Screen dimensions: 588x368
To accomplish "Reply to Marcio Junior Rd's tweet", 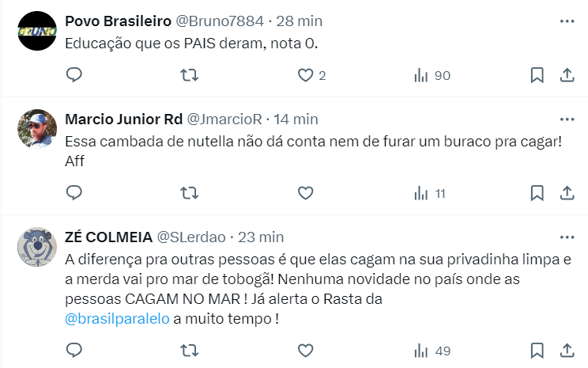I will click(x=74, y=192).
